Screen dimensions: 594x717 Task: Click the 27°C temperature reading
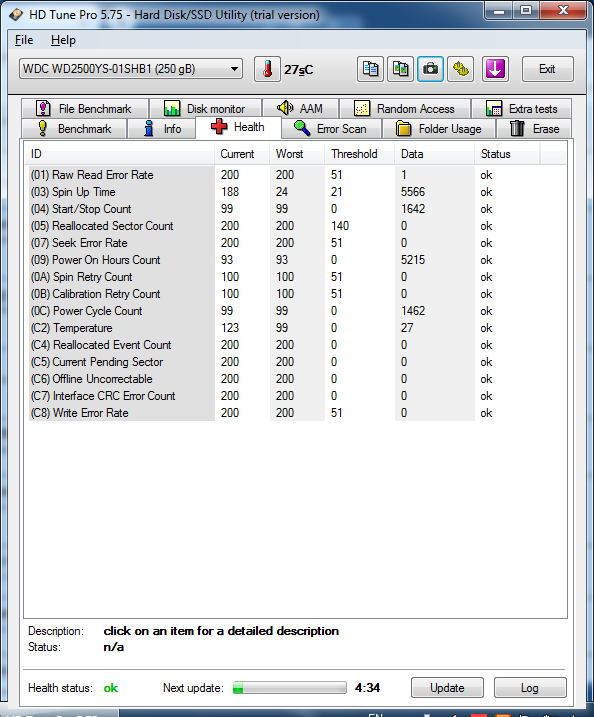pos(299,70)
